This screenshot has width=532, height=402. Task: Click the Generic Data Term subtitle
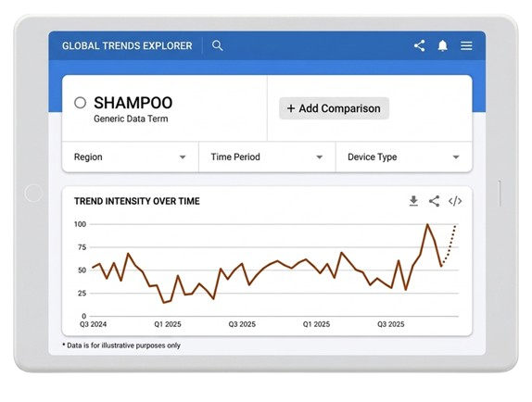coord(131,119)
